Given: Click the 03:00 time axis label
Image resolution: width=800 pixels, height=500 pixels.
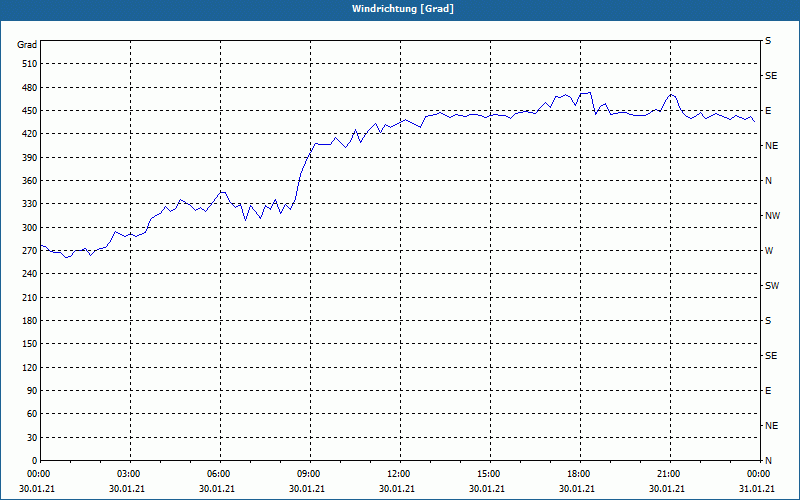Looking at the screenshot, I should pyautogui.click(x=129, y=474).
